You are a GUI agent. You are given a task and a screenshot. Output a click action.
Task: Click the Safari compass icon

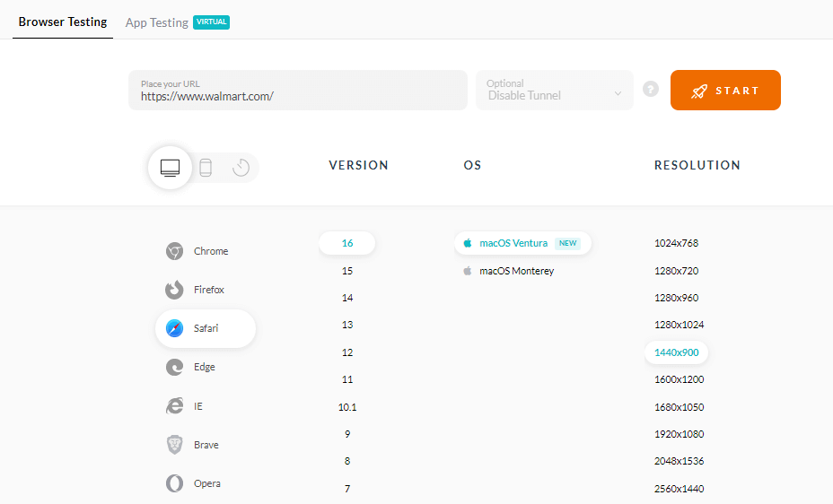click(x=175, y=328)
